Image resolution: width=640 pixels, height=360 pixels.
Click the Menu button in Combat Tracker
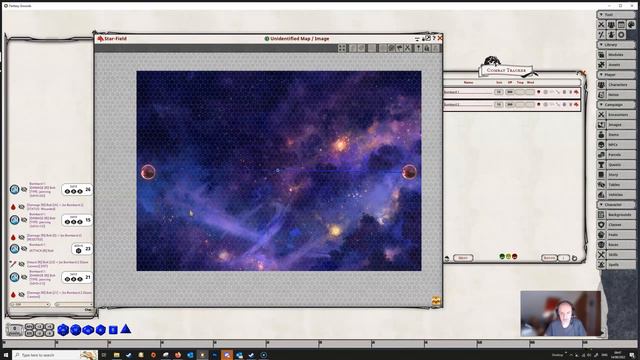click(x=463, y=258)
